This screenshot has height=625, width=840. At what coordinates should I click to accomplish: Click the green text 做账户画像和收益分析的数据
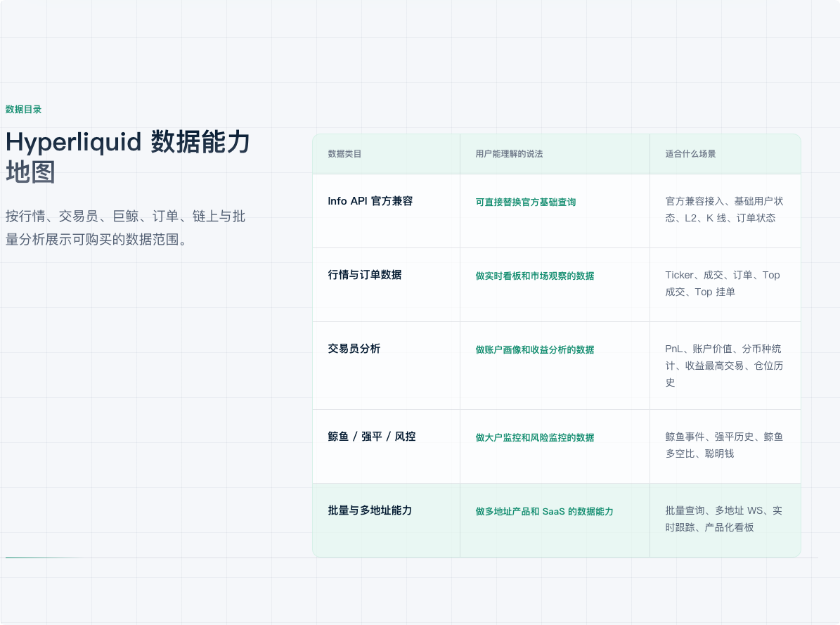(535, 350)
